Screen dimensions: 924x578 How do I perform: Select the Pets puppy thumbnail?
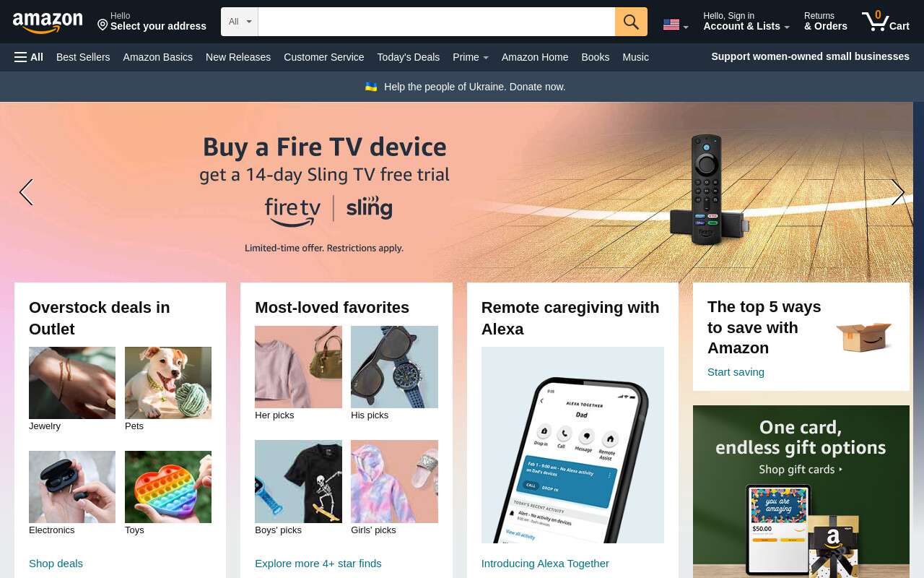[168, 383]
